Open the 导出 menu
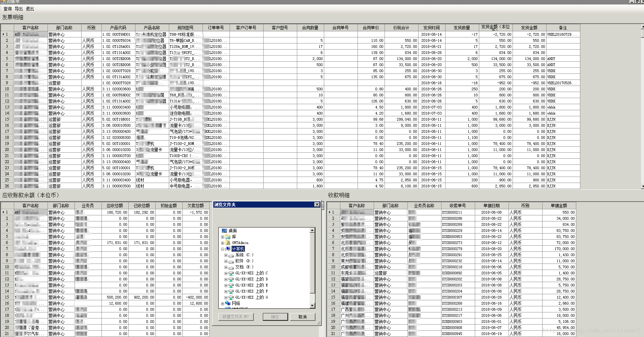Image resolution: width=644 pixels, height=337 pixels. click(19, 9)
